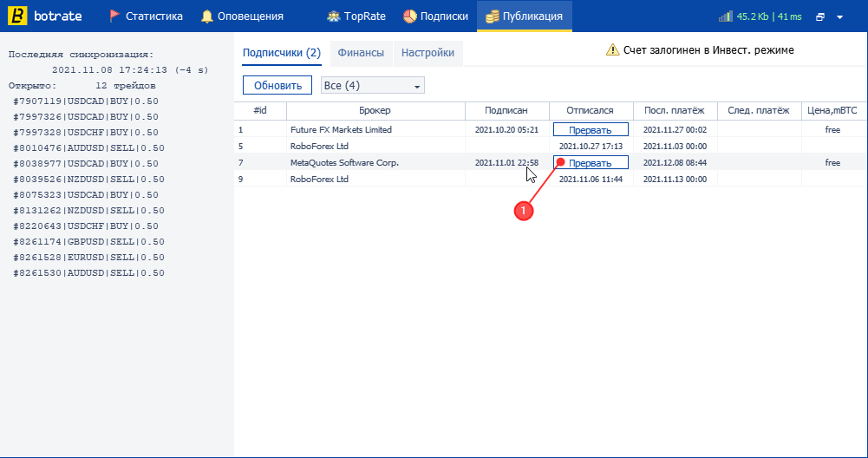Click the Обновить button
The height and width of the screenshot is (458, 868).
tap(277, 85)
